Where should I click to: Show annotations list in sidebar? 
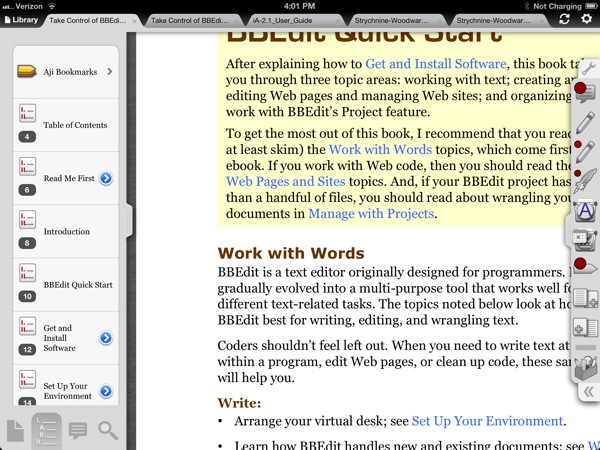click(x=78, y=430)
